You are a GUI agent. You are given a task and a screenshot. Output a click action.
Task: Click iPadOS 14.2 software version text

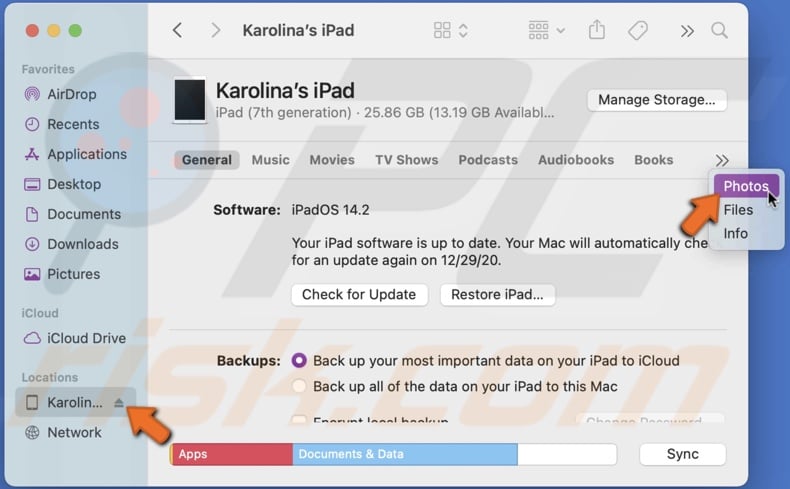click(331, 210)
